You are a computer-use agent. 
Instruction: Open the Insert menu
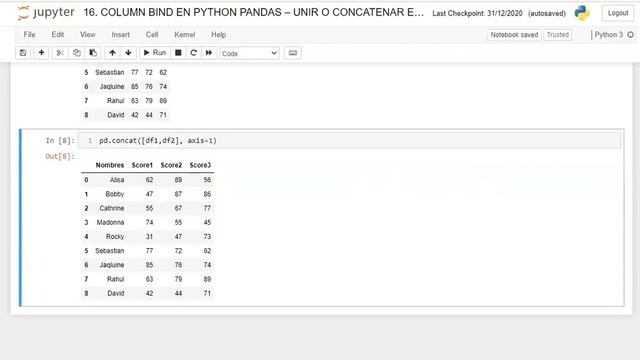tap(120, 35)
